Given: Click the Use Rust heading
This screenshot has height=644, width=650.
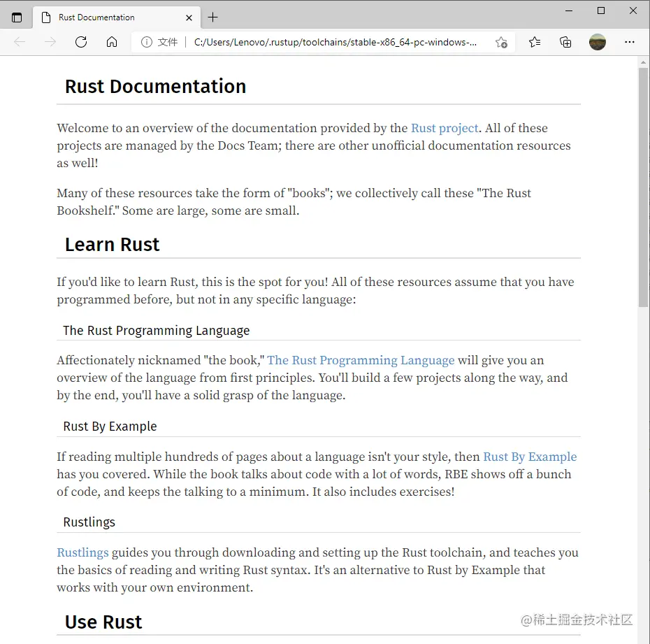Looking at the screenshot, I should pyautogui.click(x=103, y=622).
